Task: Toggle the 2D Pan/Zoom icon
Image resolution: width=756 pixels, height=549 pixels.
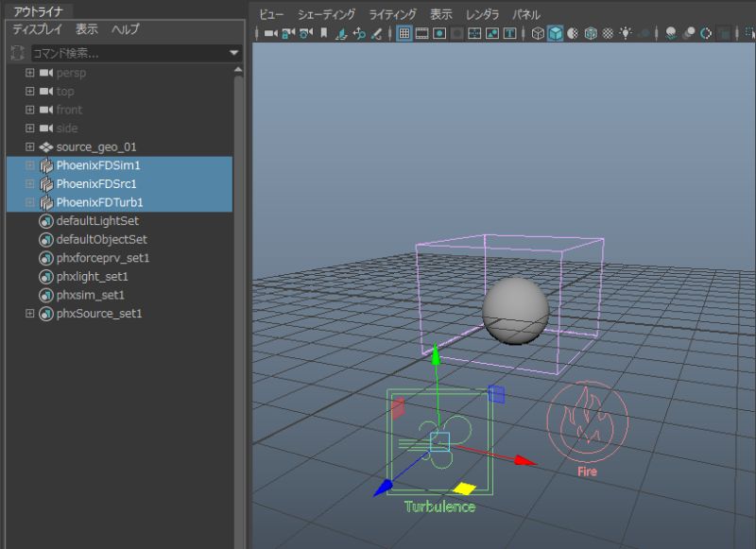Action: click(359, 33)
